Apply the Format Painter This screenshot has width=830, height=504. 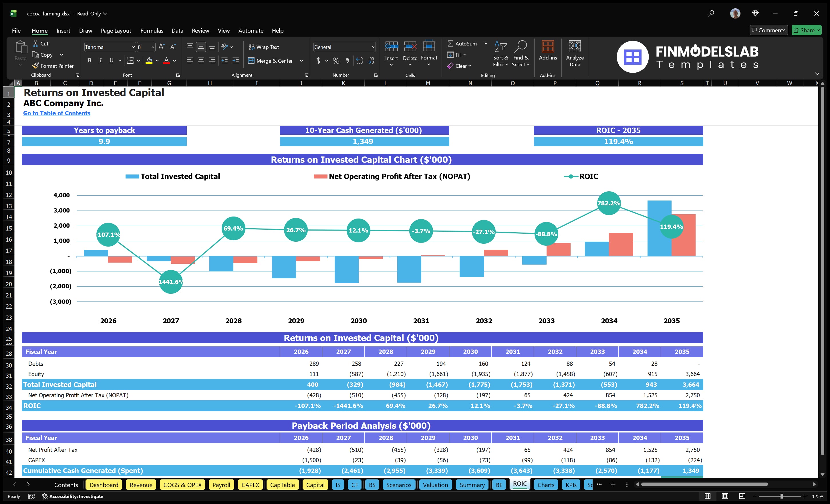(x=53, y=66)
